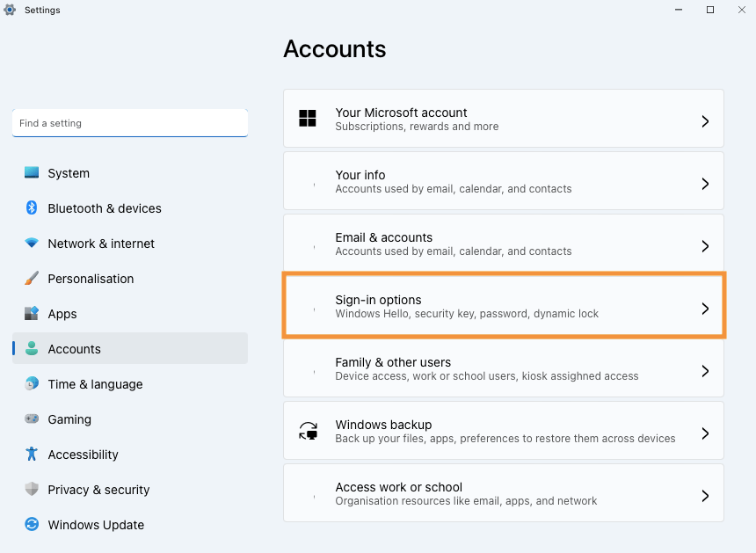Screen dimensions: 756x553
Task: Expand Family & other users chevron
Action: pyautogui.click(x=705, y=371)
